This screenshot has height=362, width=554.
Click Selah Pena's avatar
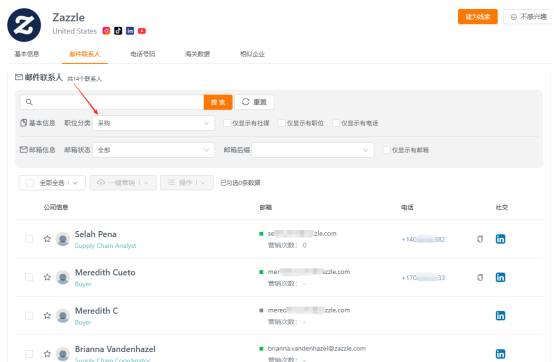[63, 239]
